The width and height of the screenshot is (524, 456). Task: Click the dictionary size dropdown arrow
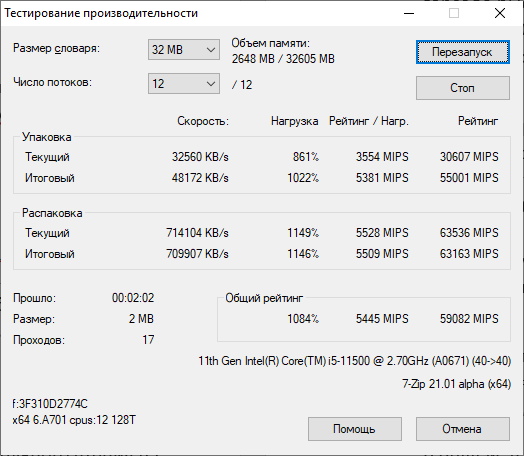coord(211,50)
